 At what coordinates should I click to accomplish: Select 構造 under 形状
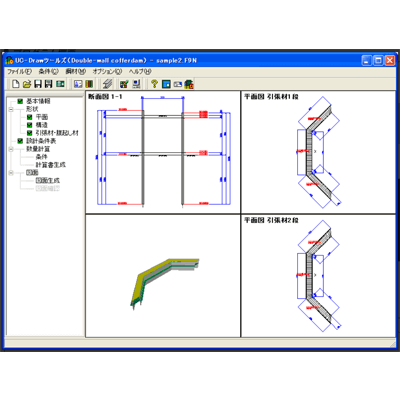42,125
